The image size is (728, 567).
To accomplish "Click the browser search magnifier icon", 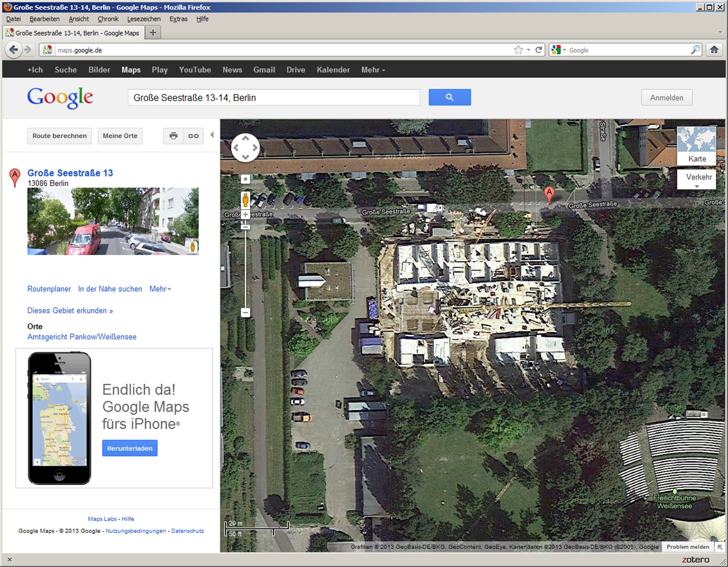I will pyautogui.click(x=695, y=50).
